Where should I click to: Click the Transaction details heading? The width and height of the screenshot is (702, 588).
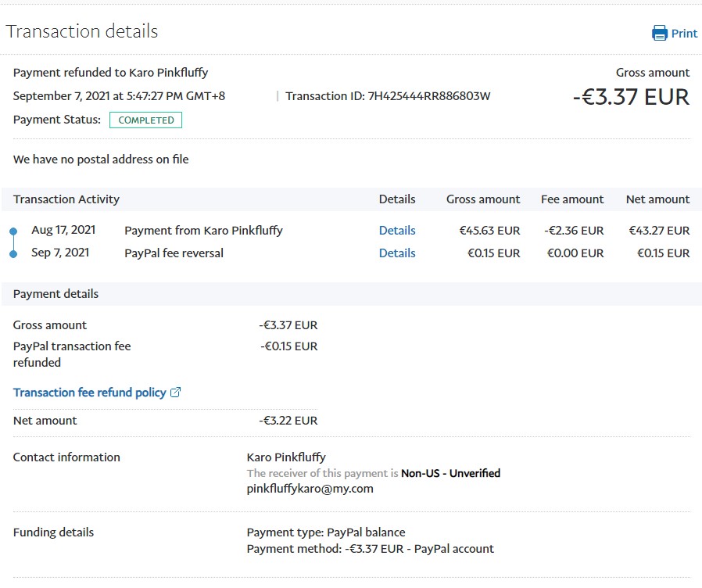click(x=82, y=31)
